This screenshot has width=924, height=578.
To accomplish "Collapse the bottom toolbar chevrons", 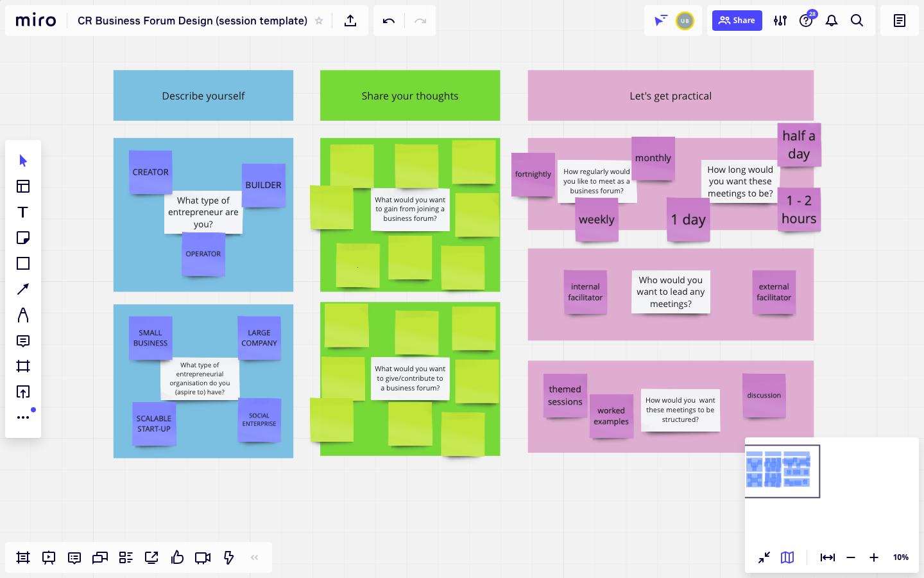I will (x=255, y=557).
